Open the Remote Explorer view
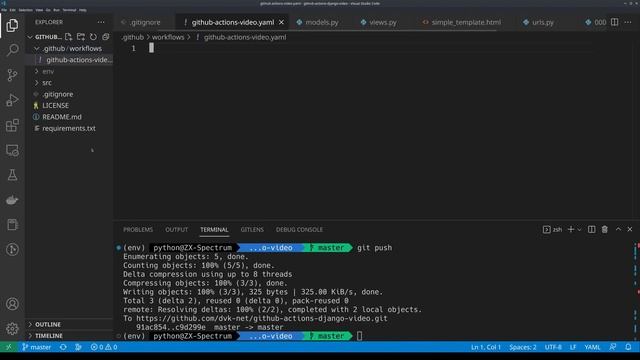 [x=12, y=150]
